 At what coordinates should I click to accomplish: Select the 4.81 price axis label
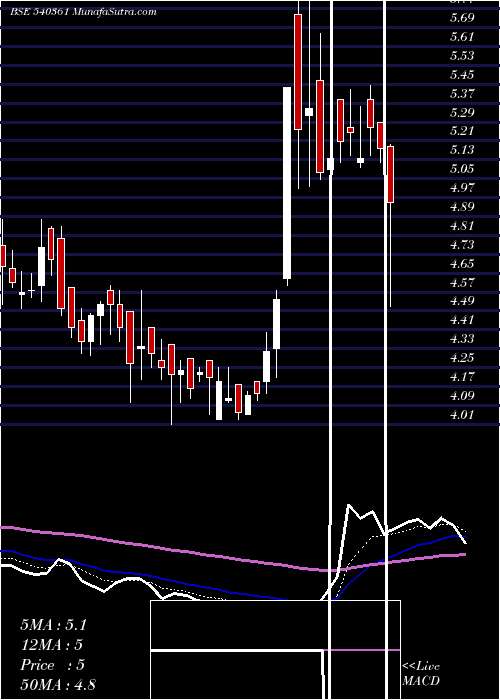(x=462, y=226)
